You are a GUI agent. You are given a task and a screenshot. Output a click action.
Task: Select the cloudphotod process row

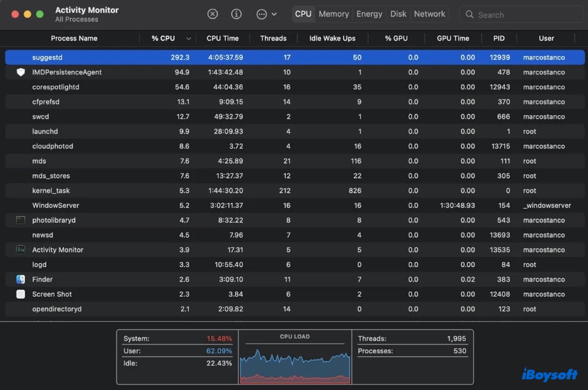(295, 146)
